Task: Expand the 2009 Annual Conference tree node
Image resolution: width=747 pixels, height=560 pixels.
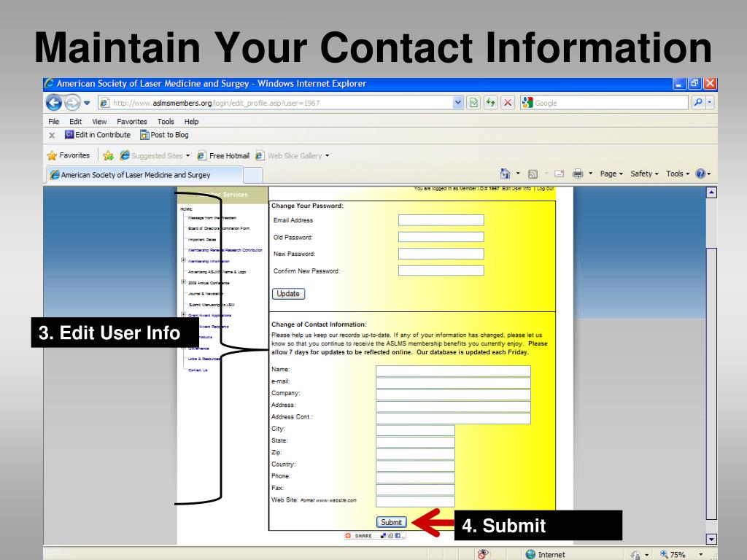Action: pos(183,282)
